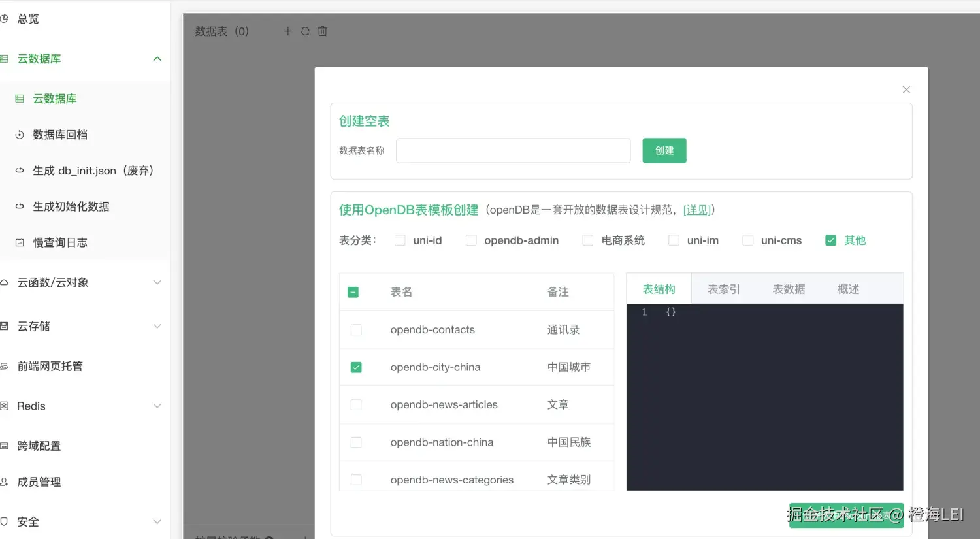The height and width of the screenshot is (539, 980).
Task: Switch to the 表数据 tab
Action: coord(789,289)
